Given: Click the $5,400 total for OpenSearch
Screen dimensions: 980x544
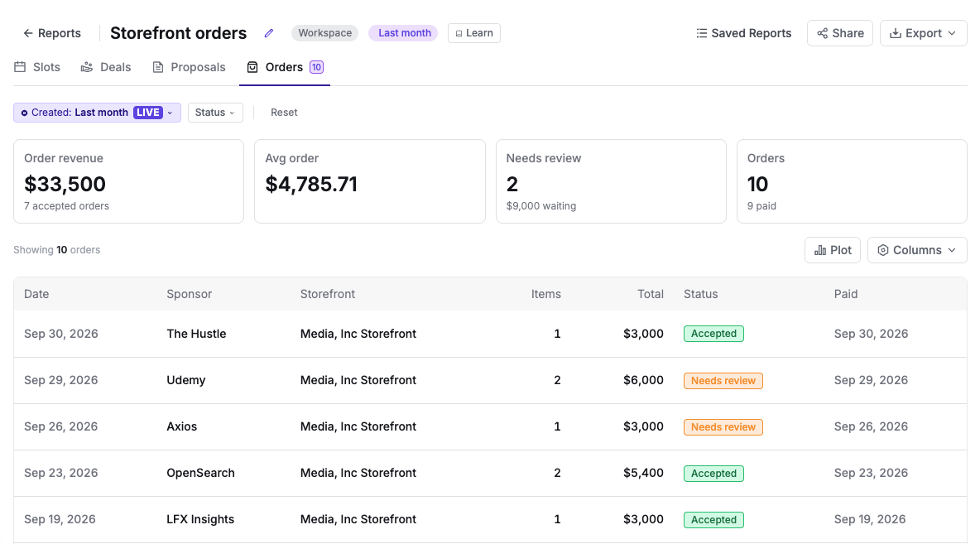Looking at the screenshot, I should click(x=643, y=473).
